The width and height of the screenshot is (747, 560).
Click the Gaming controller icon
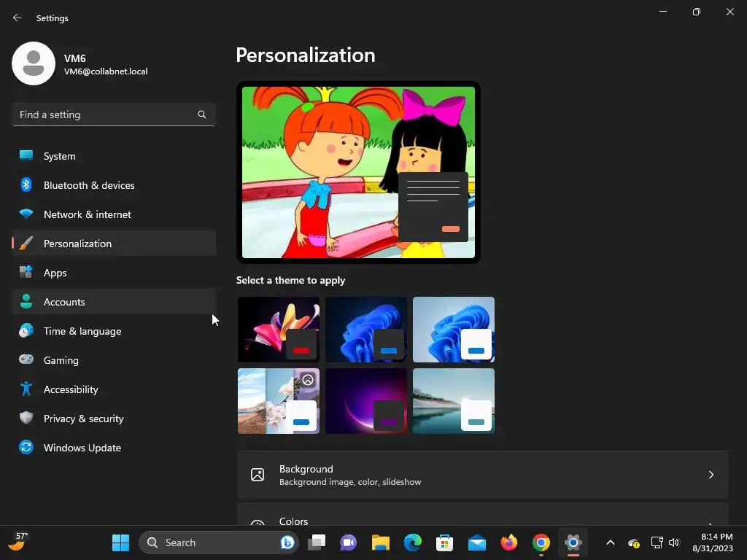26,359
